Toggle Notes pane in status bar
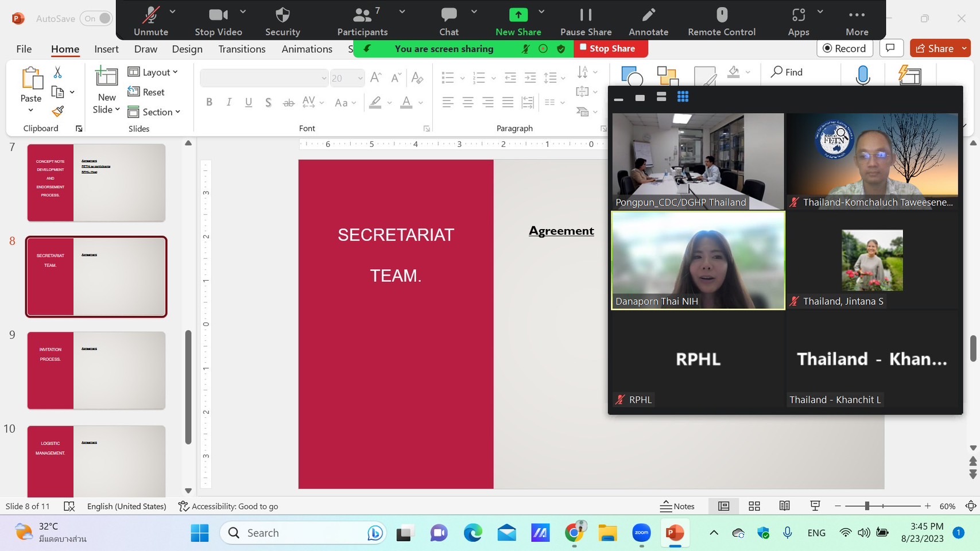The width and height of the screenshot is (980, 551). (x=677, y=506)
